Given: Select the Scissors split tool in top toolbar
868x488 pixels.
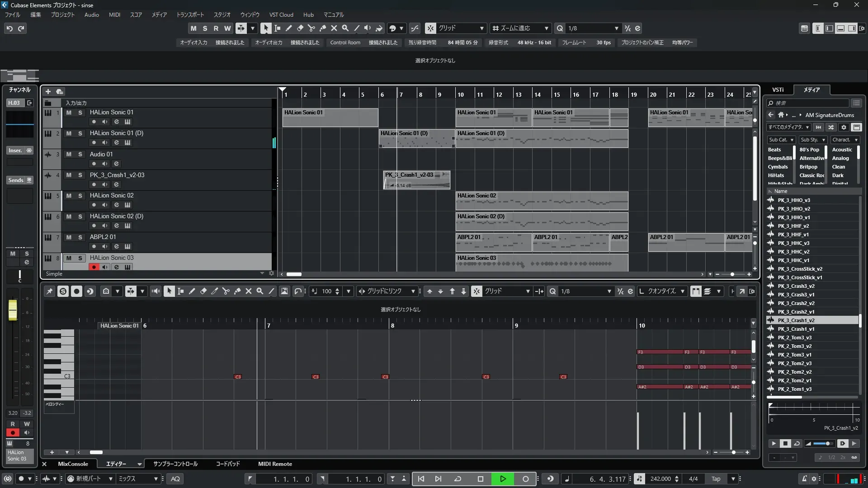Looking at the screenshot, I should coord(311,28).
